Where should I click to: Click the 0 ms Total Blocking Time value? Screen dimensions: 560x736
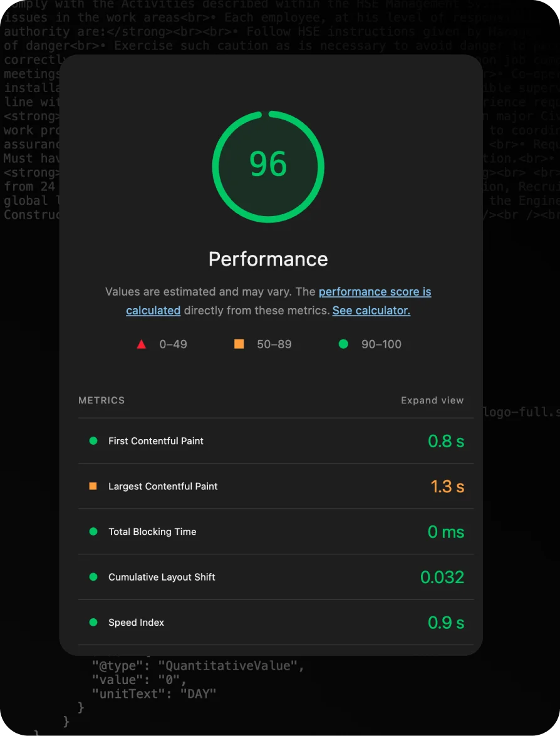[445, 532]
